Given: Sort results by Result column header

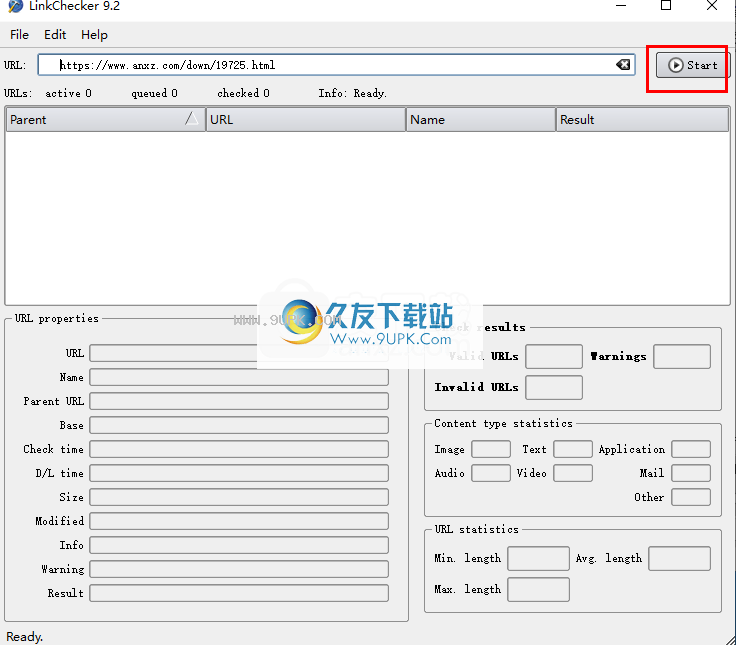Looking at the screenshot, I should [x=642, y=120].
